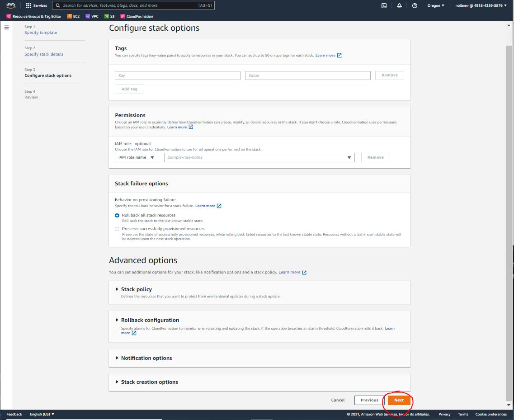Screen dimensions: 514x420
Task: Click the page vertical scrollbar
Action: click(x=509, y=223)
